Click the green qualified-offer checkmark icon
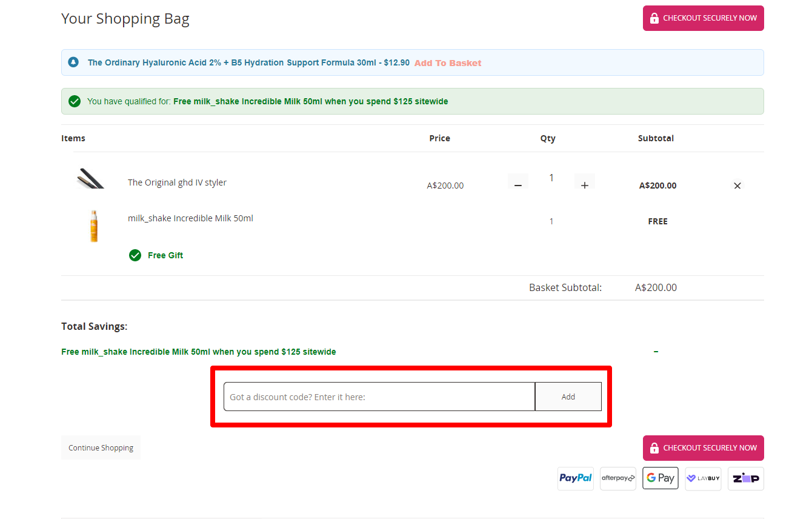Screen dimensions: 812x519 [x=75, y=101]
